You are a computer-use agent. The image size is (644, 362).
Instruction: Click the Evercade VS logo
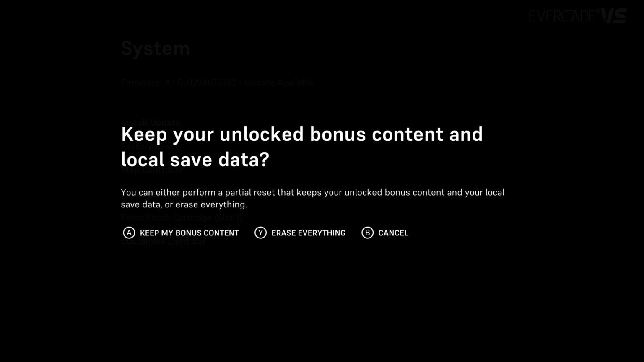(x=578, y=16)
